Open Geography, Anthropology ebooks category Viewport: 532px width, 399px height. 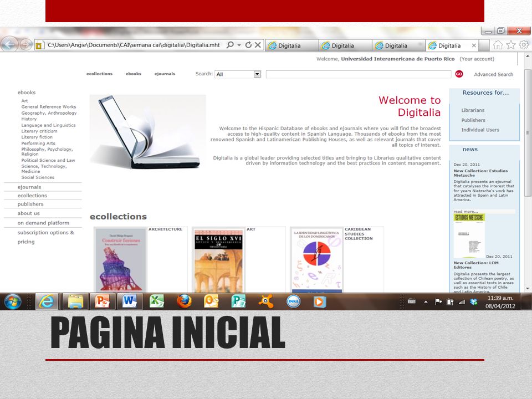pos(49,113)
